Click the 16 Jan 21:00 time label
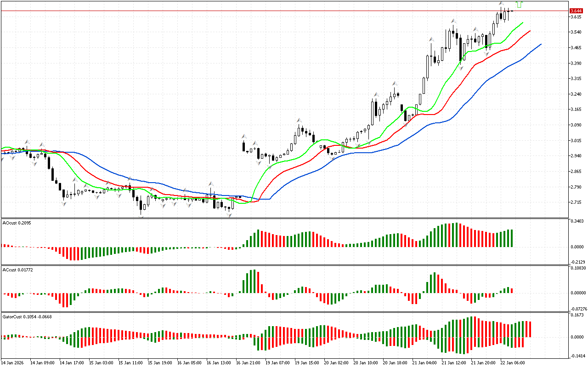The image size is (588, 368). click(x=248, y=362)
